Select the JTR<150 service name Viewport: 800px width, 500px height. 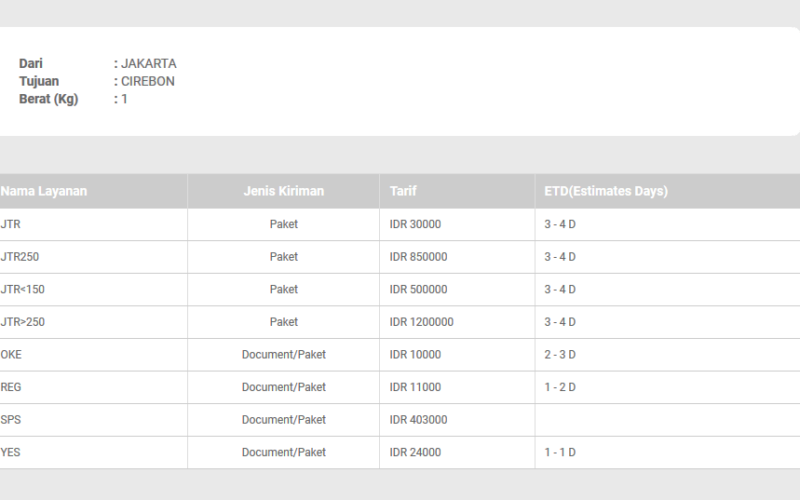pyautogui.click(x=22, y=289)
